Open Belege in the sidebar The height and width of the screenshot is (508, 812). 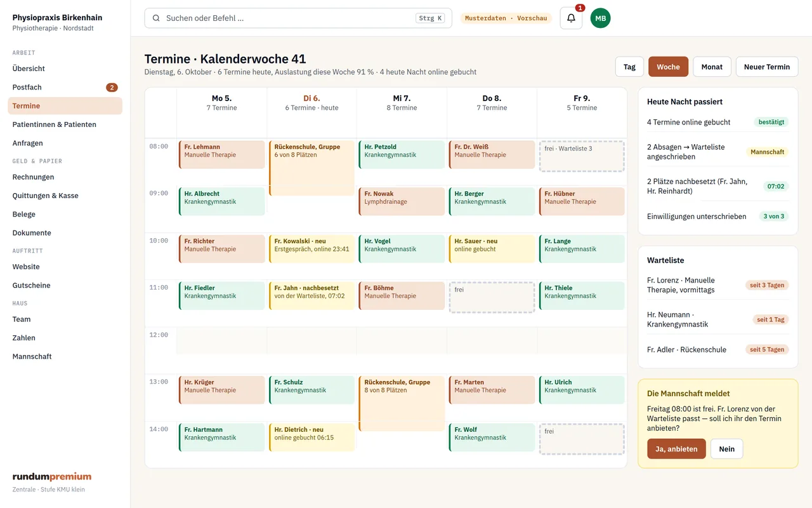tap(65, 214)
